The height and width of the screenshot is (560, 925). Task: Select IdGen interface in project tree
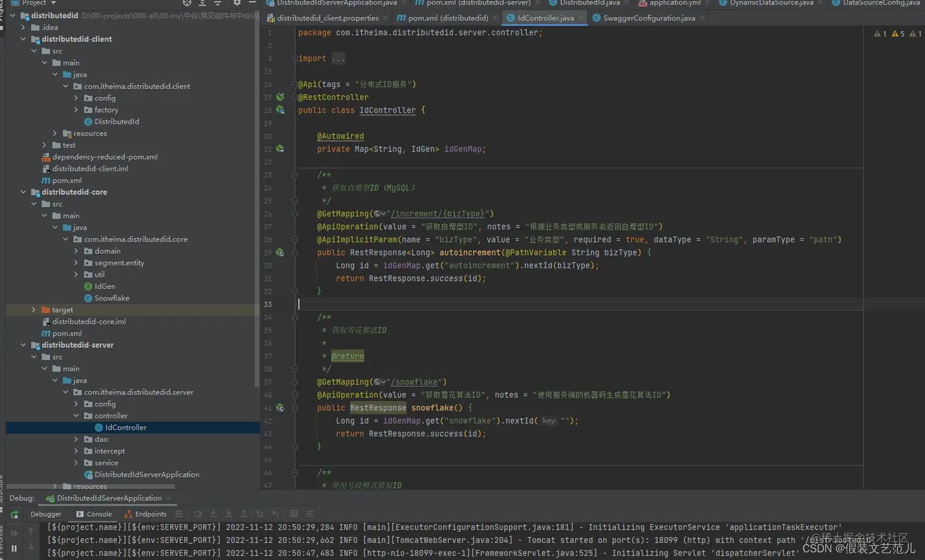(99, 287)
